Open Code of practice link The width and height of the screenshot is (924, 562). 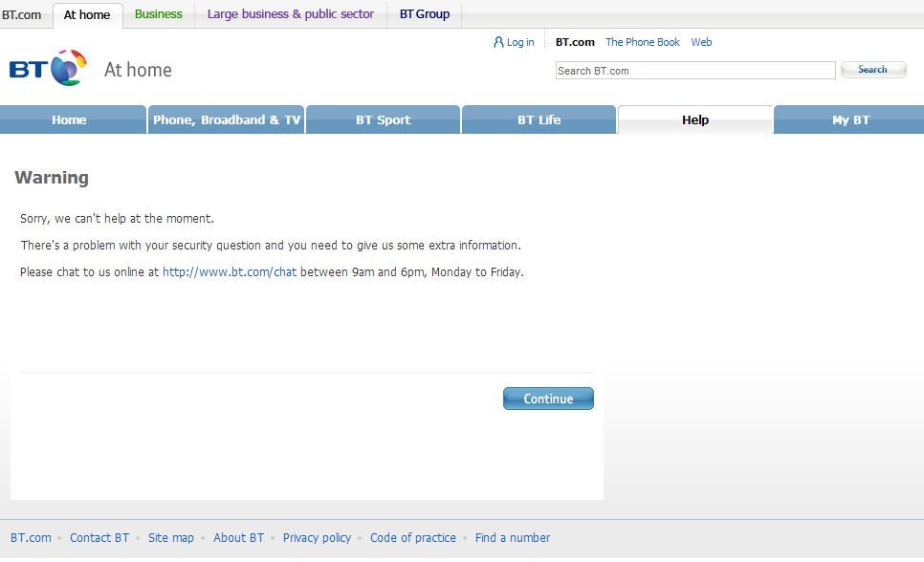coord(413,538)
